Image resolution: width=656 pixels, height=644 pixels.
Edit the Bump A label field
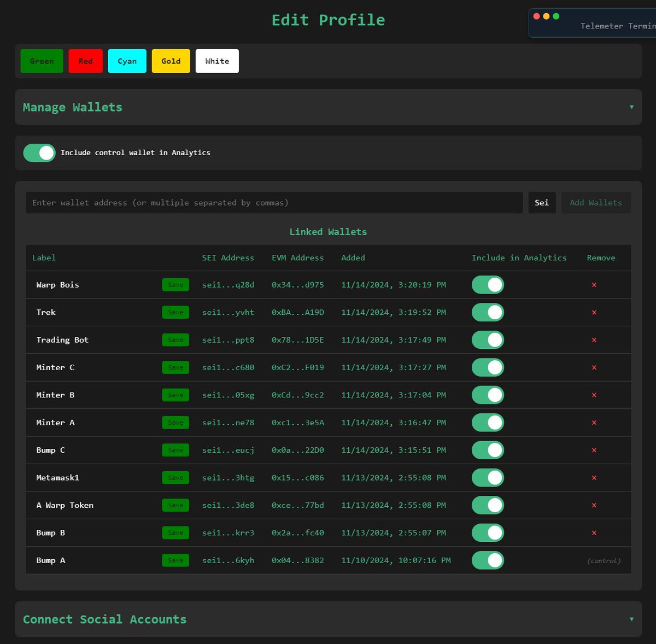(x=96, y=560)
